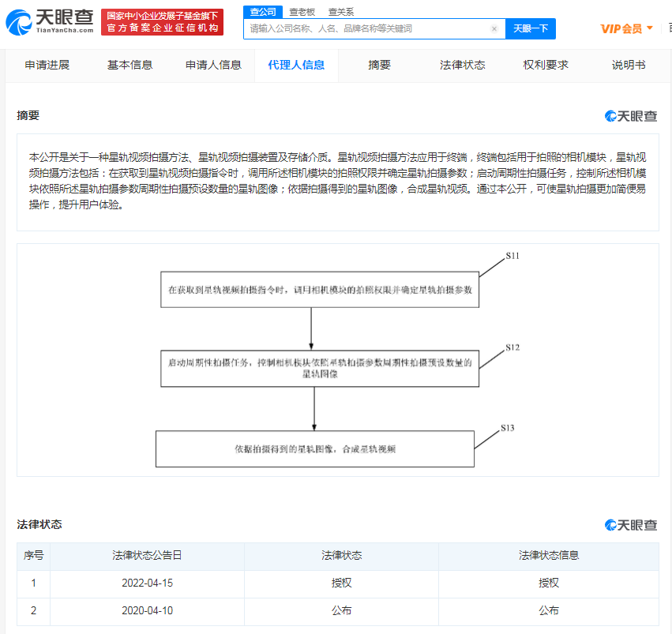The width and height of the screenshot is (672, 634).
Task: Go to the 代理人信息 section tab
Action: (296, 65)
